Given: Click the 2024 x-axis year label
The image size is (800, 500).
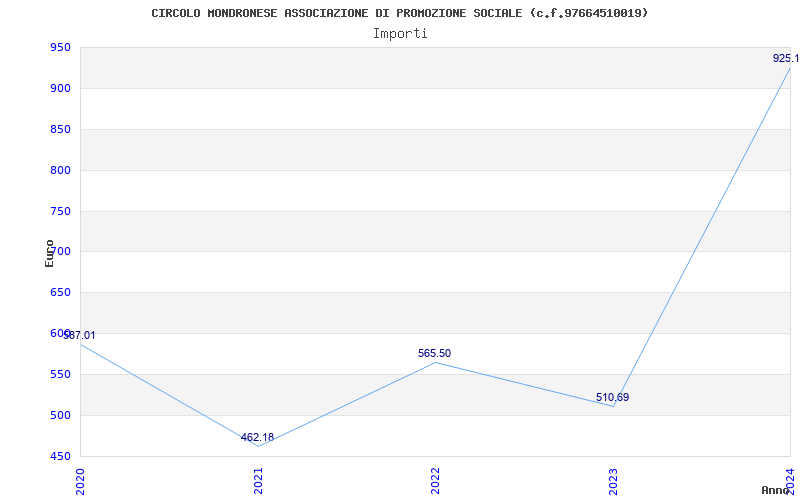Looking at the screenshot, I should tap(790, 480).
